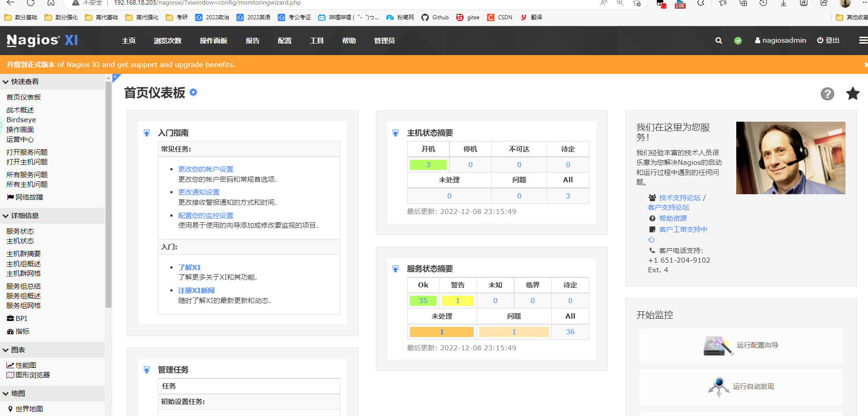Collapse the 详细信息 sidebar section
868x416 pixels.
pyautogui.click(x=6, y=216)
